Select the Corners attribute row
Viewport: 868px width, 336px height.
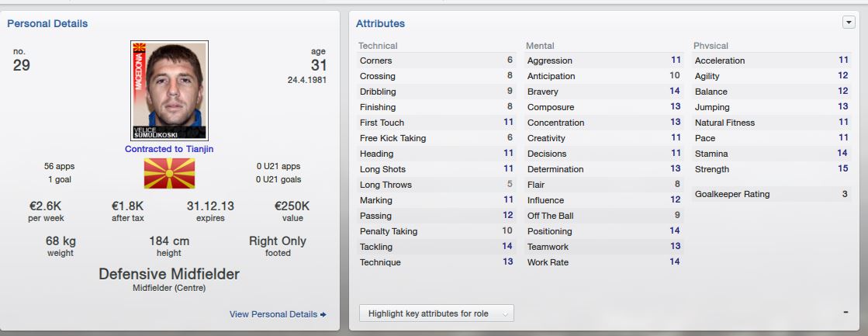(436, 61)
